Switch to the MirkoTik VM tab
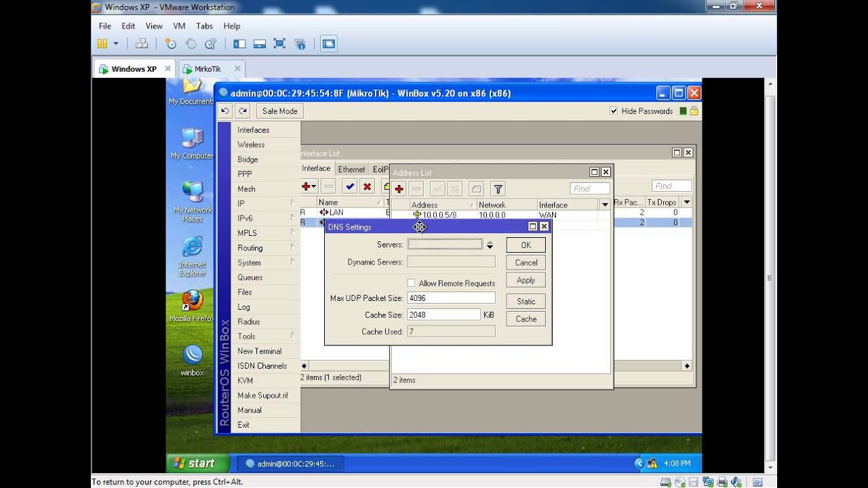Image resolution: width=868 pixels, height=488 pixels. click(211, 68)
